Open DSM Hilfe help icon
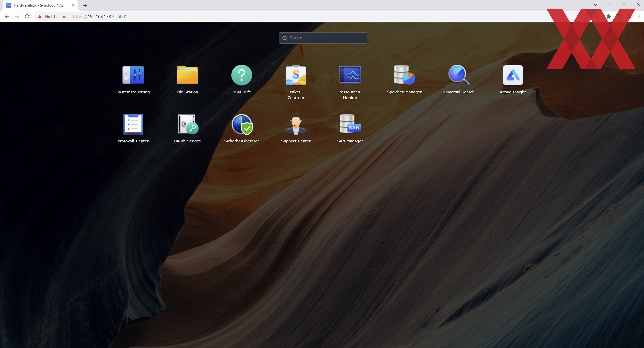Screen dimensions: 644x348 click(x=241, y=75)
